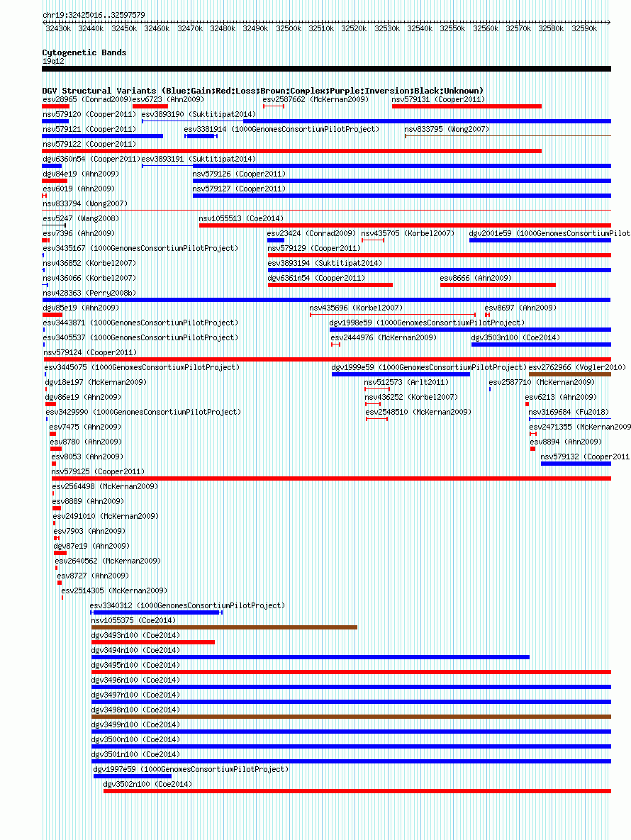Click dgv3502n100 (Coe2014) label

[x=147, y=784]
